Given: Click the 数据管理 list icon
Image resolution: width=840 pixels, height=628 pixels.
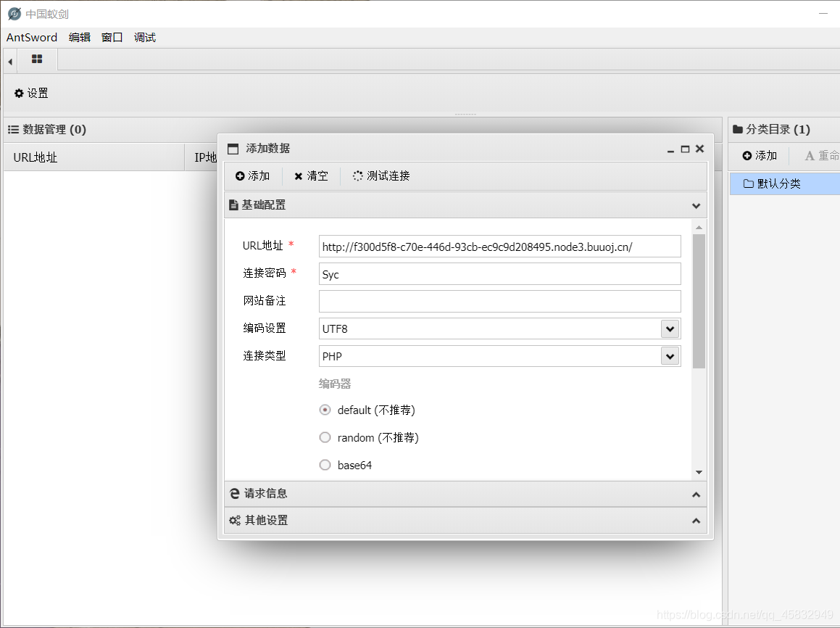Looking at the screenshot, I should pos(13,129).
